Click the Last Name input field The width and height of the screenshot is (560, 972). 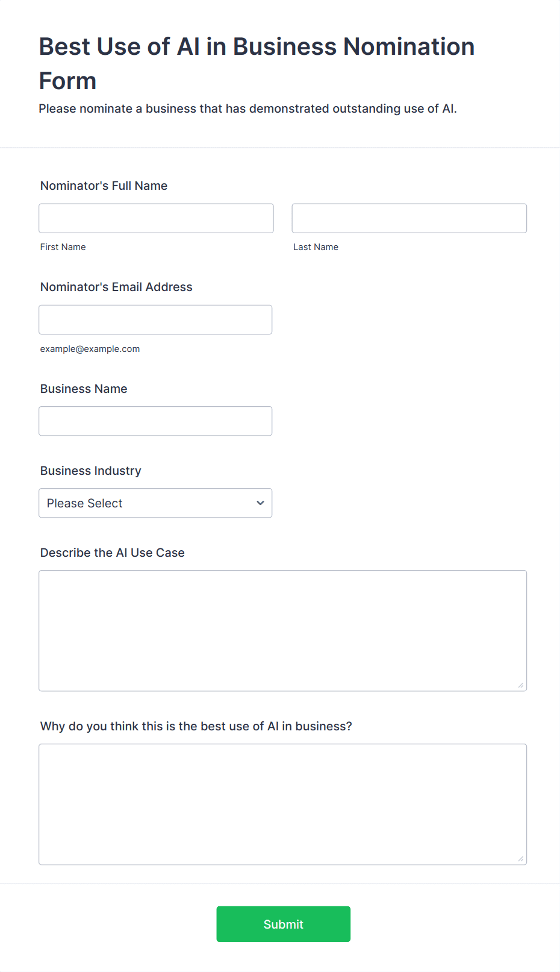tap(409, 218)
